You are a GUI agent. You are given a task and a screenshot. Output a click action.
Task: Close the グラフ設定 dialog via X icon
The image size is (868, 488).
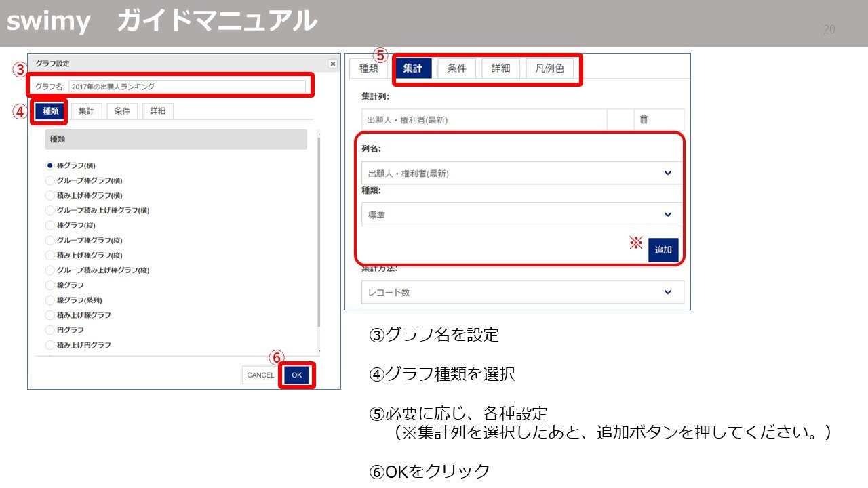[x=333, y=63]
